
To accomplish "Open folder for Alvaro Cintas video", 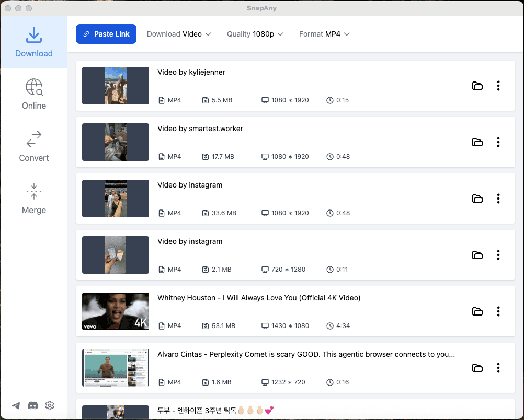I will [x=477, y=368].
